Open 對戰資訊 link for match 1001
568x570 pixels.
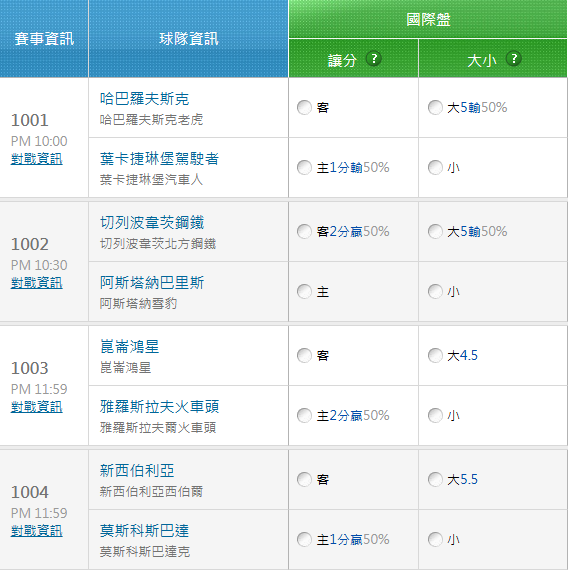point(37,159)
